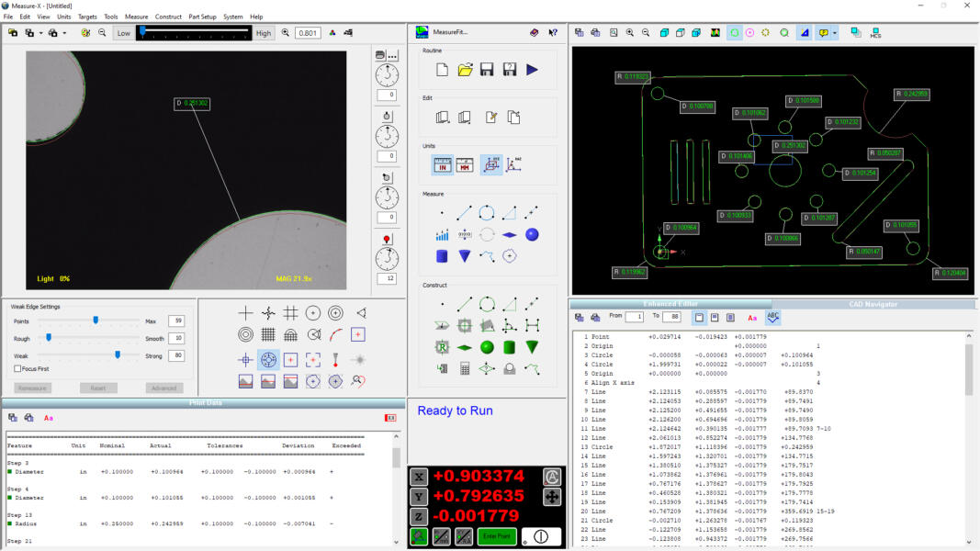Click the Advanced button in Weak Edge Settings
Screen dimensions: 980x551
pos(164,388)
